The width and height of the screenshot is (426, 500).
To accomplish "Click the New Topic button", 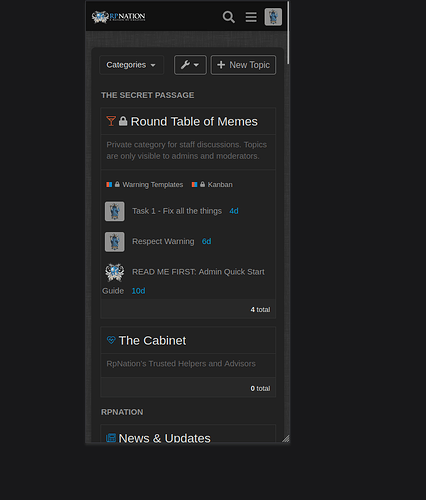I will tap(243, 65).
